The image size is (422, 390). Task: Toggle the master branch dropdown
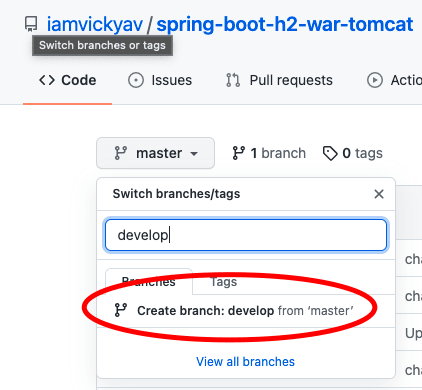(x=155, y=153)
